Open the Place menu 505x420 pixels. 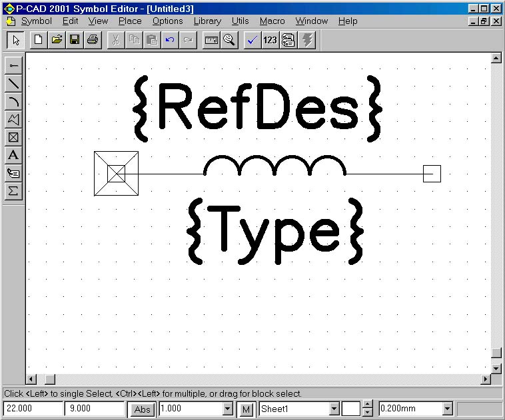pos(130,21)
